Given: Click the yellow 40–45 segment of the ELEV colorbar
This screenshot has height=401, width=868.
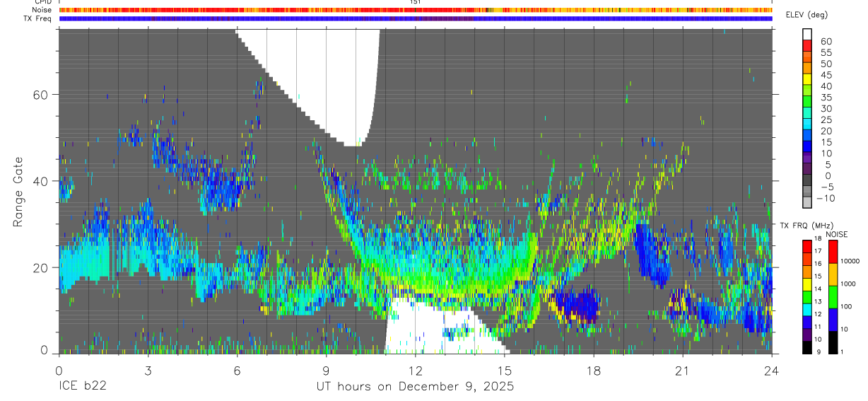Looking at the screenshot, I should (x=807, y=81).
